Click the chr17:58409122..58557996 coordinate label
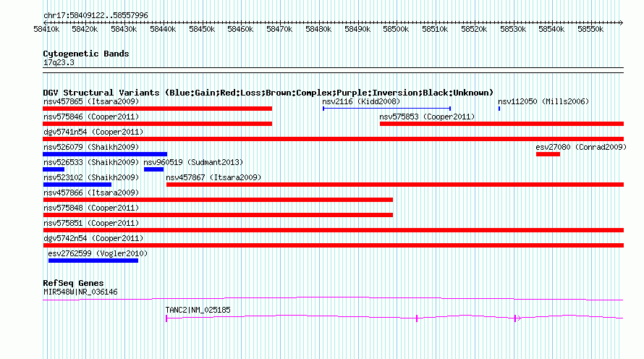Screen dimensions: 644x359 pos(96,15)
